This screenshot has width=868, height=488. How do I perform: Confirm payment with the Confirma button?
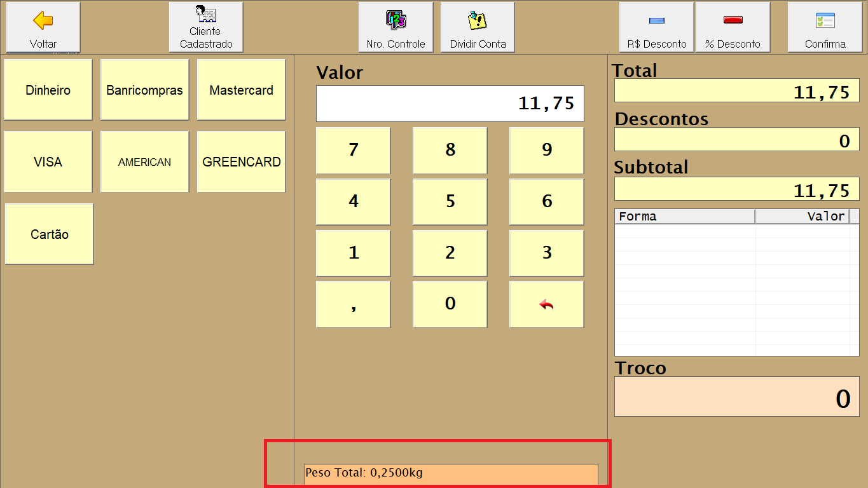[825, 27]
